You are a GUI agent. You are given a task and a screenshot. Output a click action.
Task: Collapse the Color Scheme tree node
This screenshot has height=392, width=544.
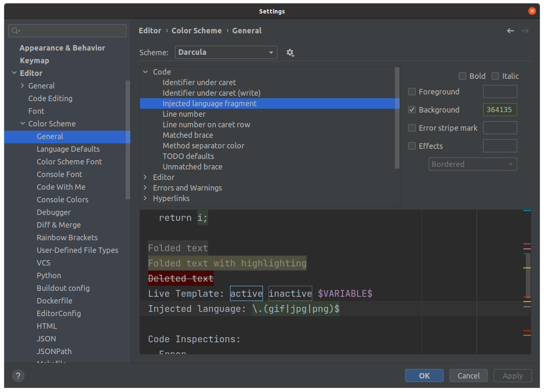[x=23, y=124]
